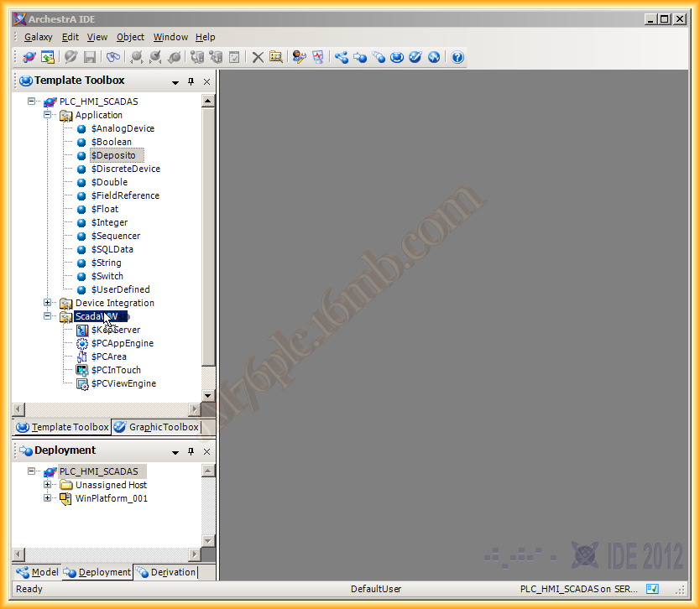Click down arrow of Template Toolbox scrollbar

(208, 396)
